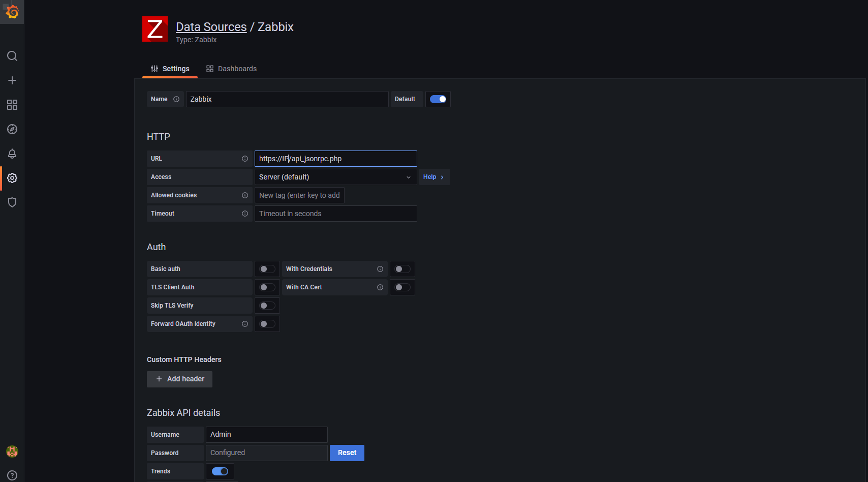Open the Explore compass icon
The image size is (868, 482).
(x=12, y=129)
